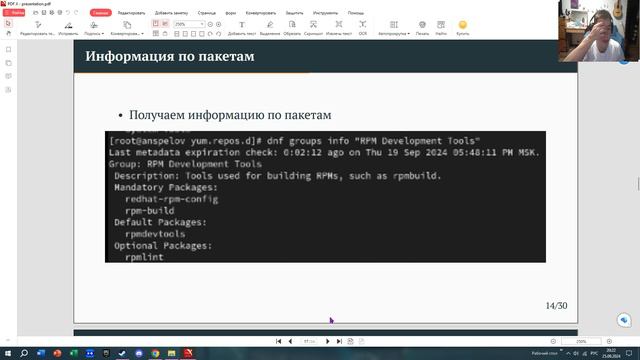This screenshot has width=640, height=360.
Task: Open the Windows notification center
Action: click(629, 353)
